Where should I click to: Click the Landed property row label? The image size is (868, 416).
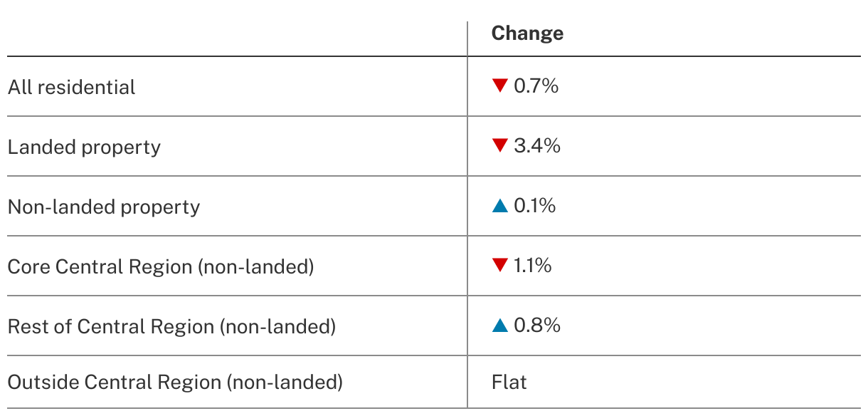tap(84, 147)
